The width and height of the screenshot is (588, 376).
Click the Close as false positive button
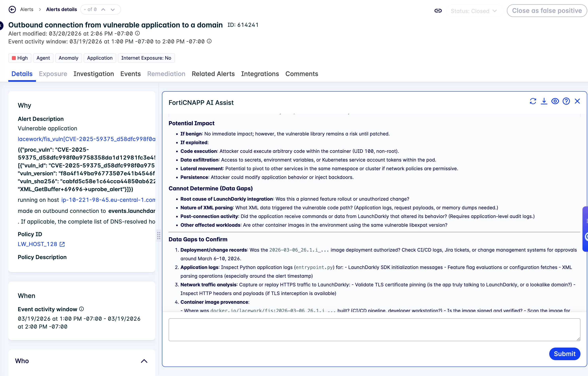(x=547, y=11)
